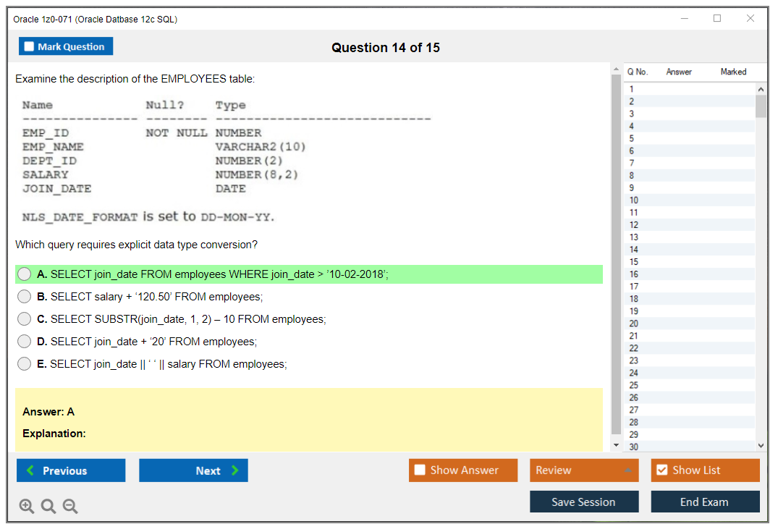The width and height of the screenshot is (778, 532).
Task: Select option E concatenation query
Action: (x=25, y=364)
